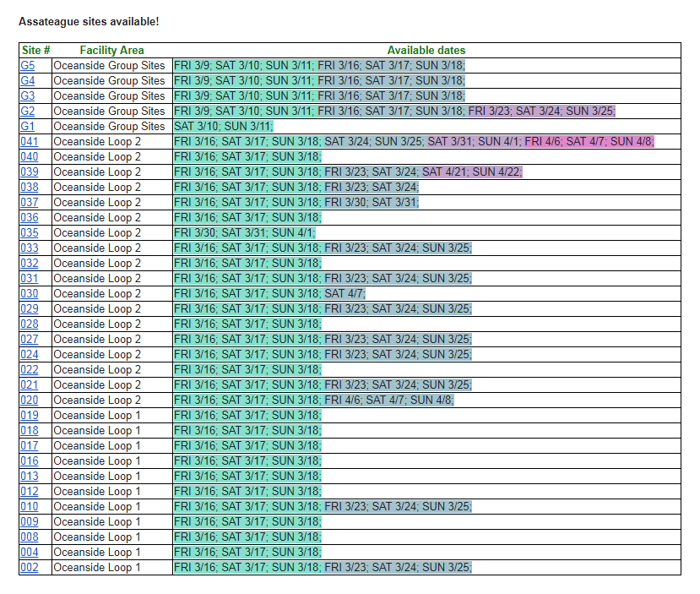Open site G4 link
This screenshot has width=700, height=594.
coord(27,80)
